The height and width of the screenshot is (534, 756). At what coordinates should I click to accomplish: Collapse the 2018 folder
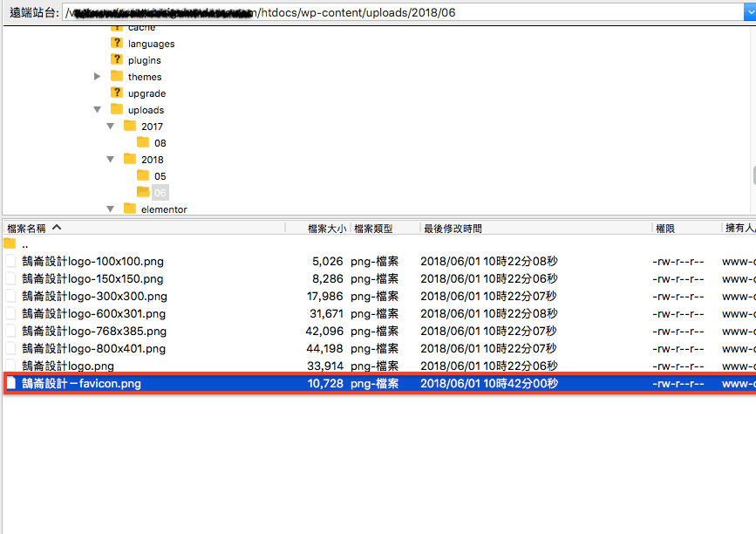coord(111,160)
